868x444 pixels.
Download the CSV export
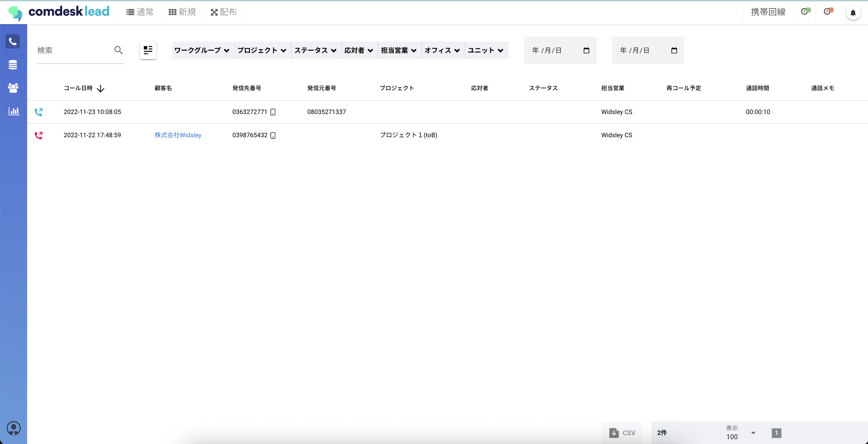coord(622,433)
